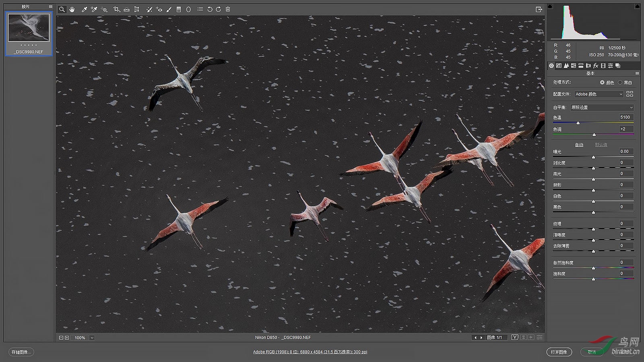Select the 颜色 (color) treatment radio button
644x362 pixels.
tap(602, 82)
